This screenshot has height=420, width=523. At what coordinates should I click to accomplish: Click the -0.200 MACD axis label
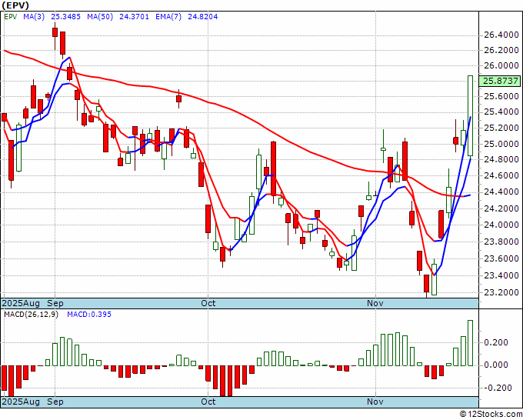click(x=496, y=388)
